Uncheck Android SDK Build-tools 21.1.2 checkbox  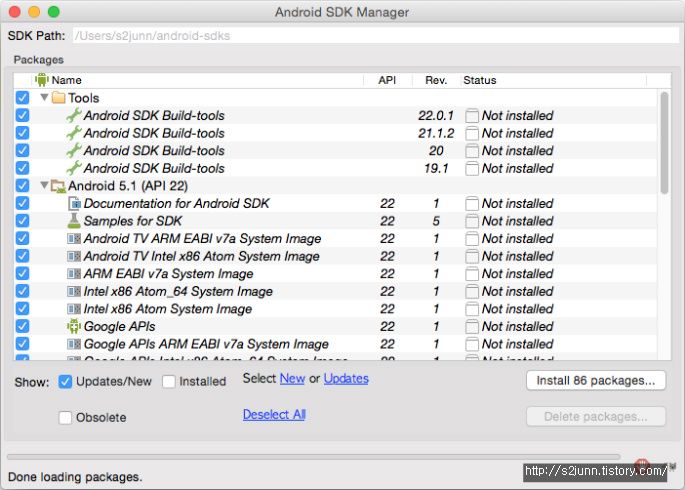pos(22,133)
